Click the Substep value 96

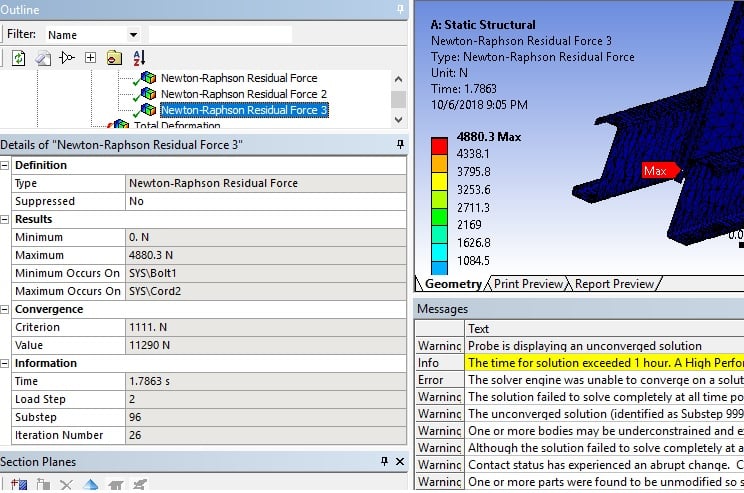tap(266, 418)
